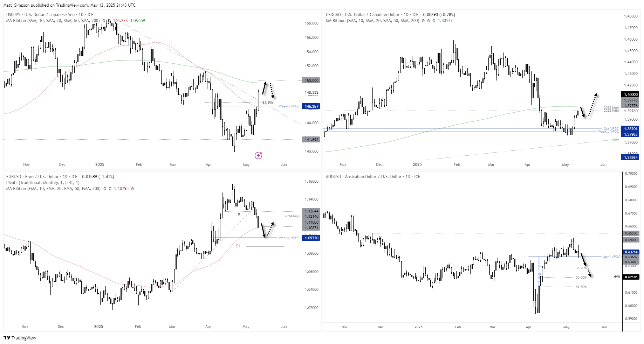Select the AUDUSD symbol title
The width and height of the screenshot is (644, 344).
point(334,177)
